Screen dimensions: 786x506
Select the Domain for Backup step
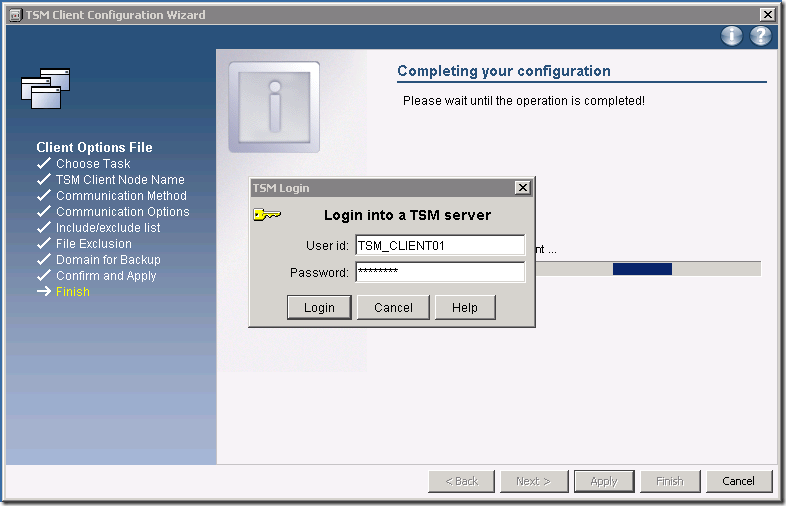(x=108, y=260)
